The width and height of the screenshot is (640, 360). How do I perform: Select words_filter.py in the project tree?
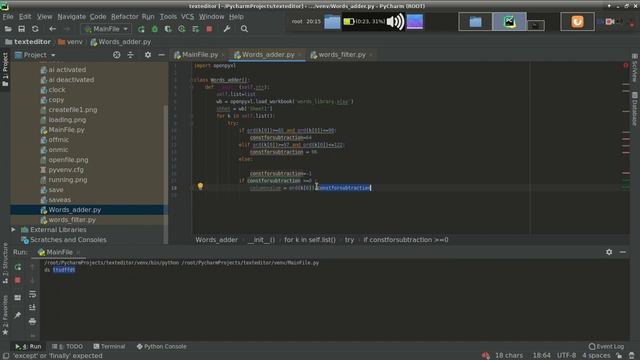[x=72, y=220]
